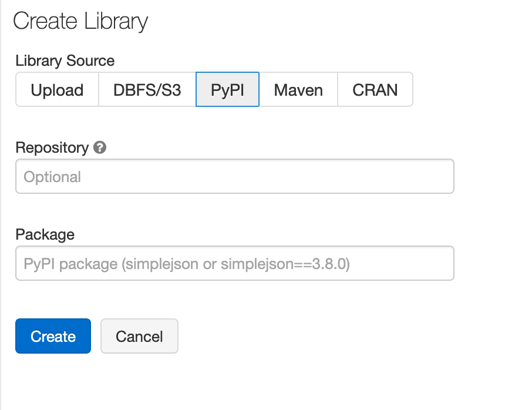Click the Create button
This screenshot has width=532, height=410.
(53, 336)
